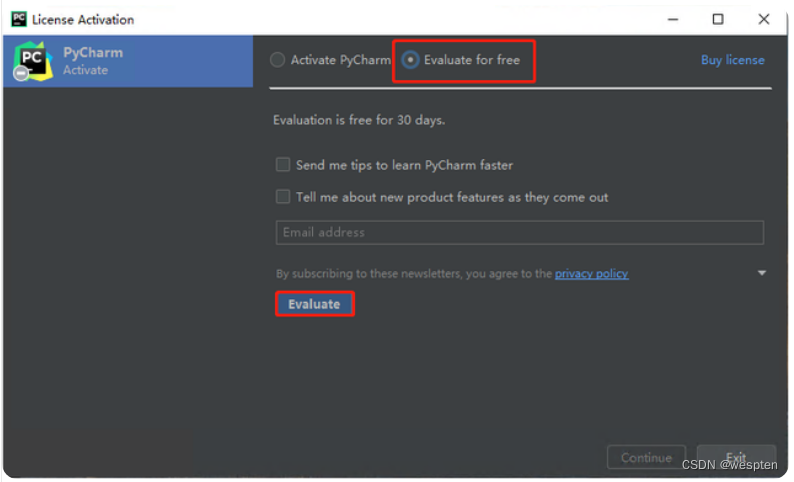Image resolution: width=794 pixels, height=482 pixels.
Task: Open the Buy license link
Action: coord(732,60)
